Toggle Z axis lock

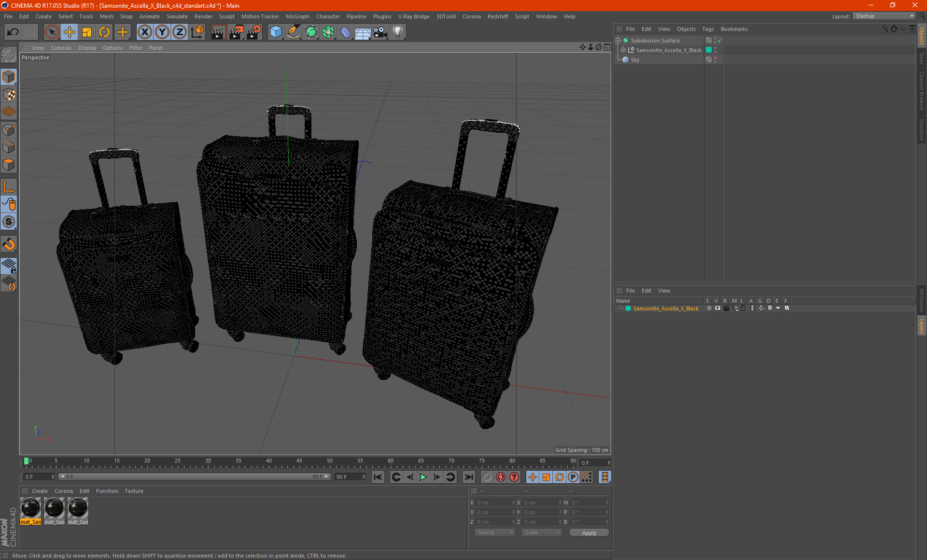coord(180,32)
